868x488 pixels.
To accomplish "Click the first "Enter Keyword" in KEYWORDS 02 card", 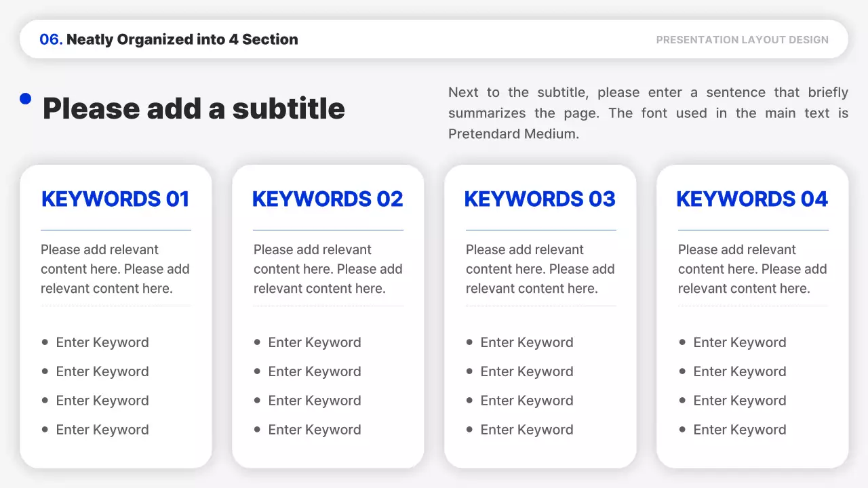I will 315,342.
